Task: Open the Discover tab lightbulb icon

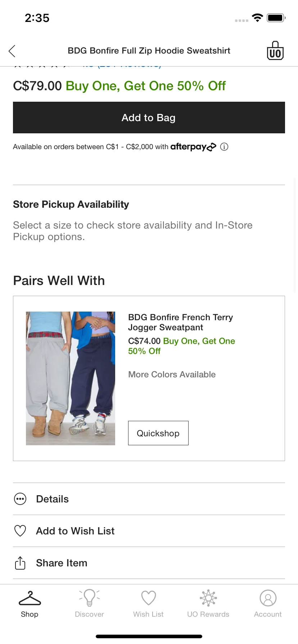Action: [x=89, y=598]
